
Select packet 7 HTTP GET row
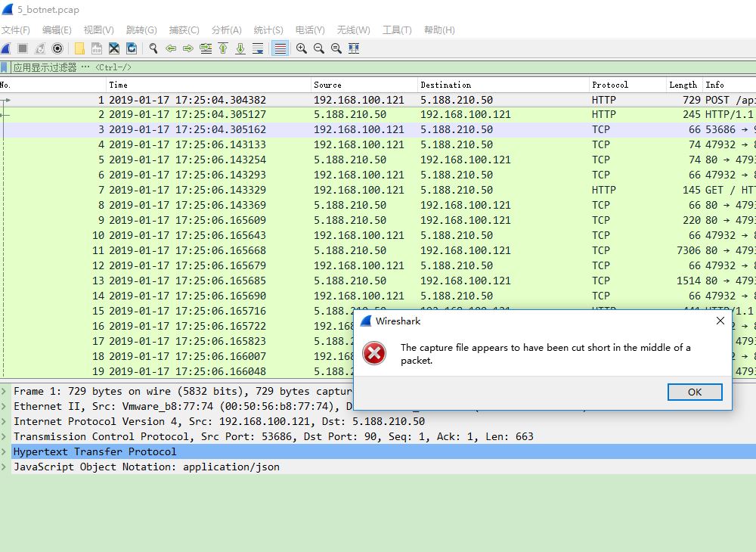click(x=378, y=190)
